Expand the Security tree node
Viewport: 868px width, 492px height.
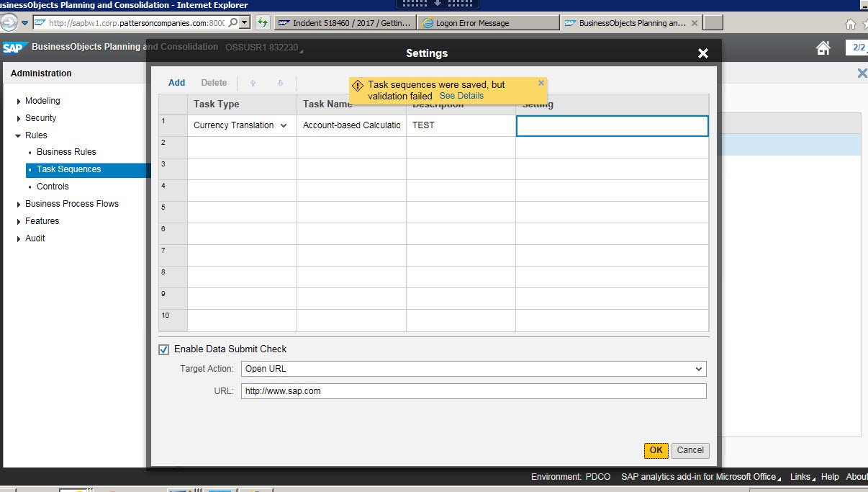pos(19,118)
